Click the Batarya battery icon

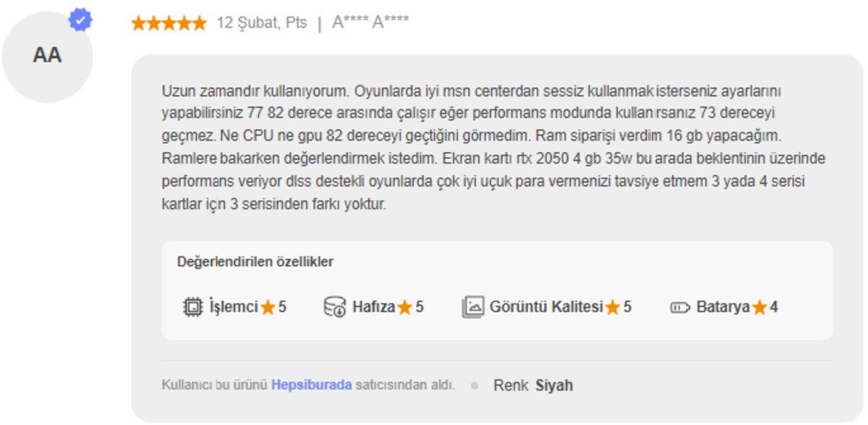[678, 306]
